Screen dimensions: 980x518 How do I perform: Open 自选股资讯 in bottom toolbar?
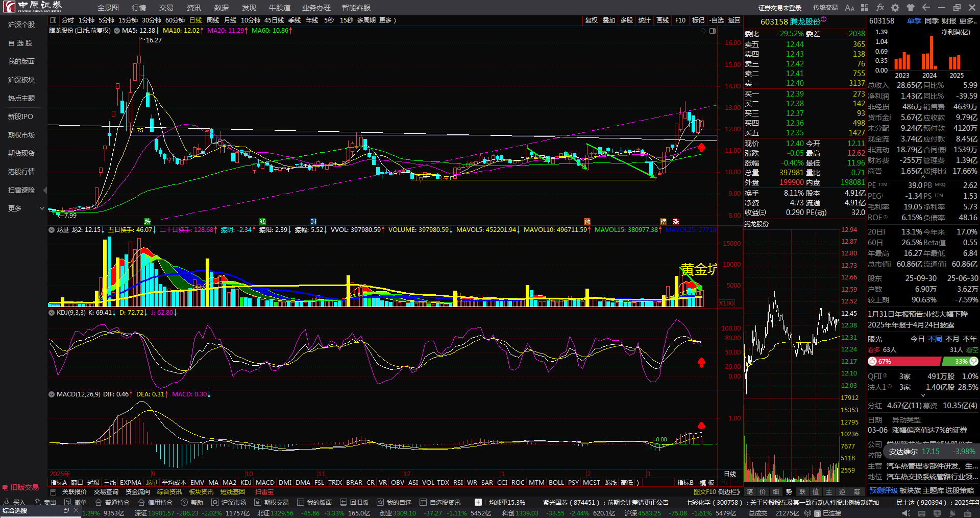(440, 502)
